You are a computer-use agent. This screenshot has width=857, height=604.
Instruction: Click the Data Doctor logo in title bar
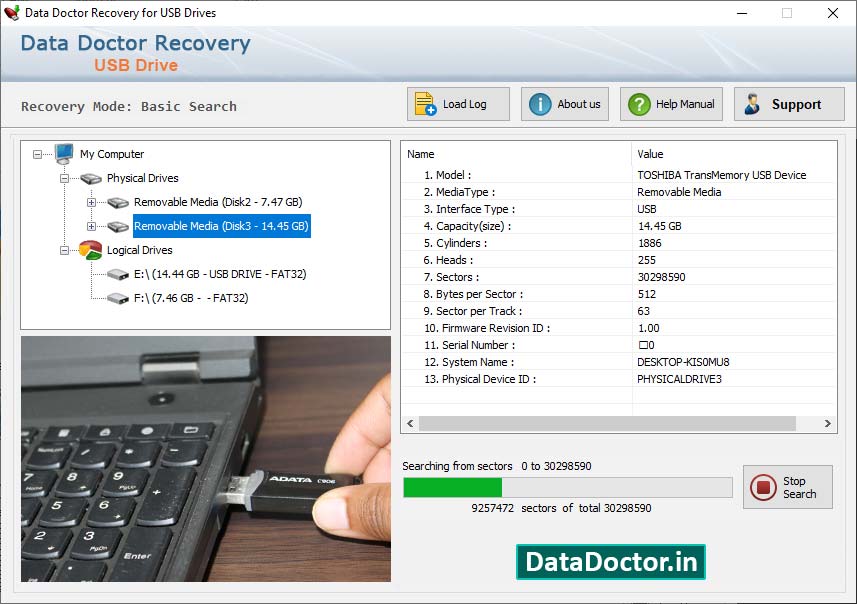click(x=14, y=13)
